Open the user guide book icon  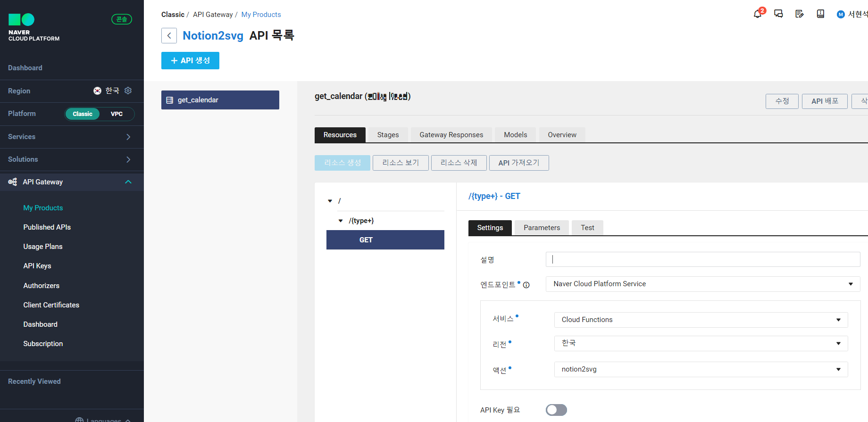coord(820,14)
